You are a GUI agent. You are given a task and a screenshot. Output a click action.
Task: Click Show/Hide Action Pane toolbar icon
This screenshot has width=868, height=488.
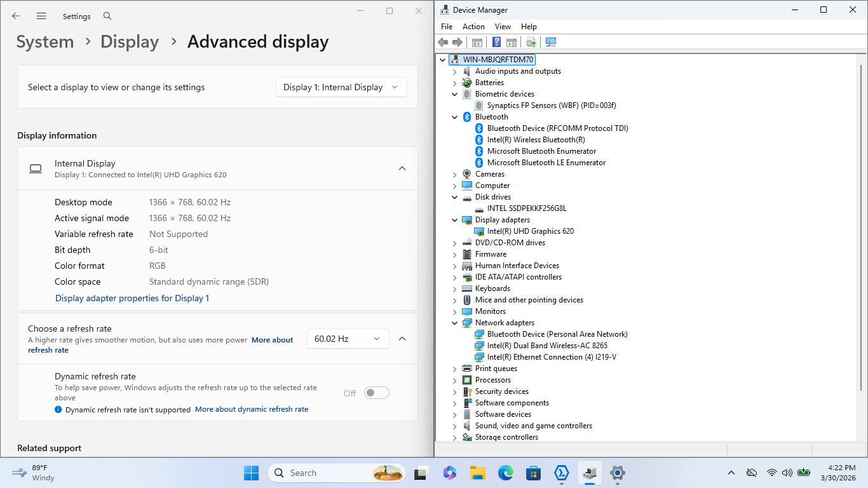(511, 42)
